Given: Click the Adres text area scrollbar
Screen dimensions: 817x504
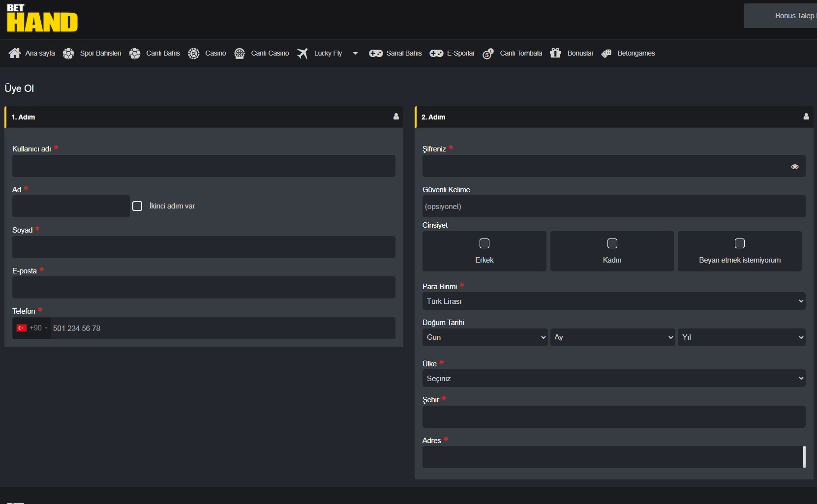Looking at the screenshot, I should 804,457.
